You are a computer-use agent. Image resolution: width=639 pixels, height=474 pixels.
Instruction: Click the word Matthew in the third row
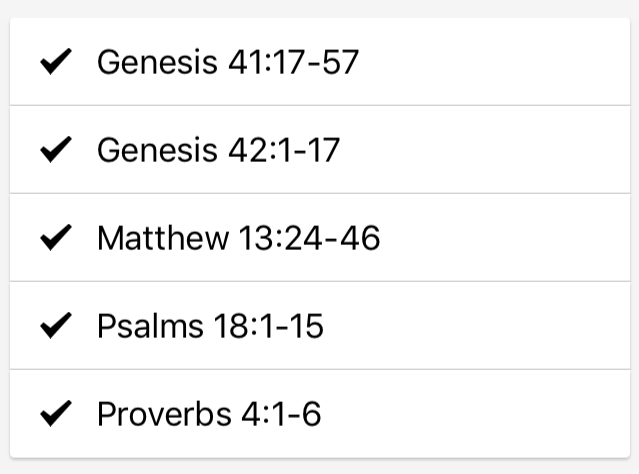(163, 238)
